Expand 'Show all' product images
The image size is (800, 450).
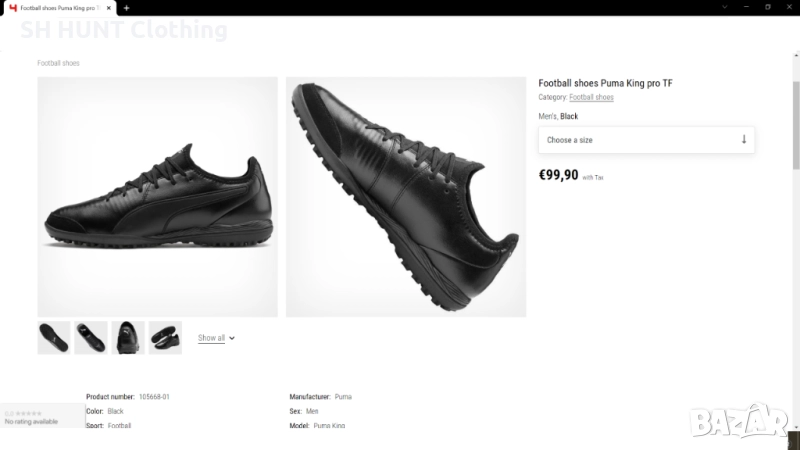(x=211, y=338)
